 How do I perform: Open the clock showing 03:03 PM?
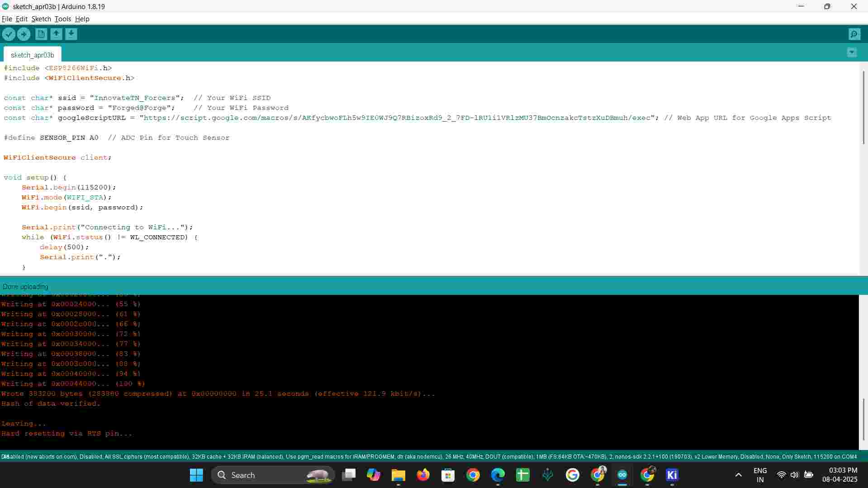tap(840, 475)
